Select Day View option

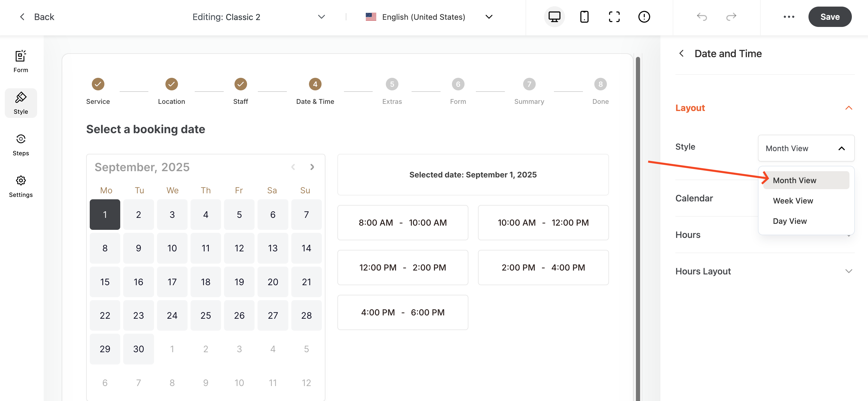pyautogui.click(x=806, y=221)
